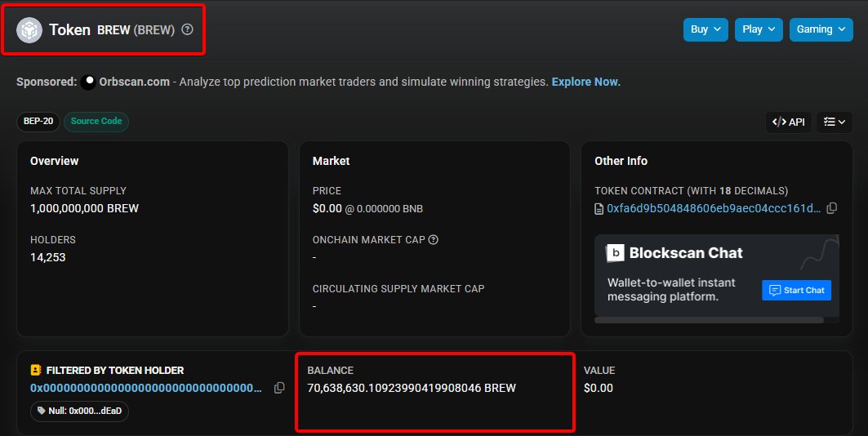Click the Filtered by Token Holder icon
Screen dimensions: 868x436
36,370
